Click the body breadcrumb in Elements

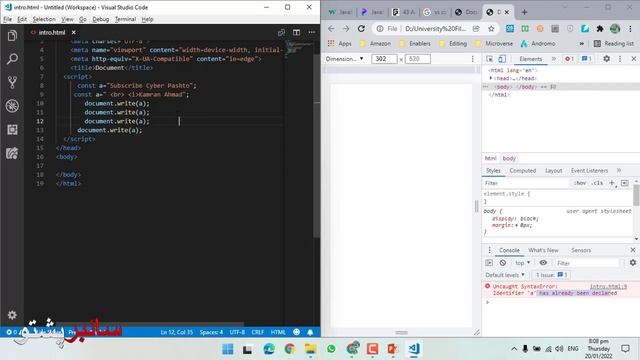click(x=509, y=158)
